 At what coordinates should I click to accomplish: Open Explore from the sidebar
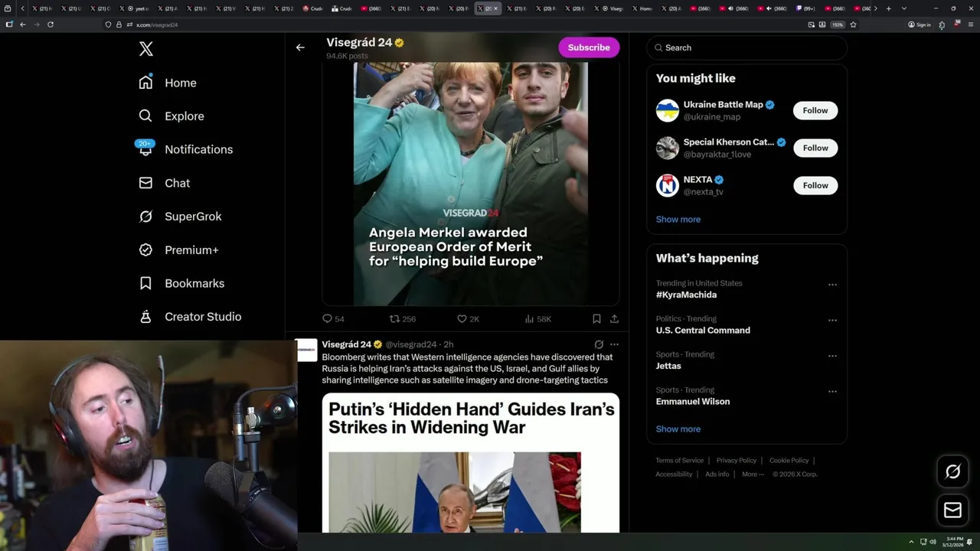(x=171, y=116)
